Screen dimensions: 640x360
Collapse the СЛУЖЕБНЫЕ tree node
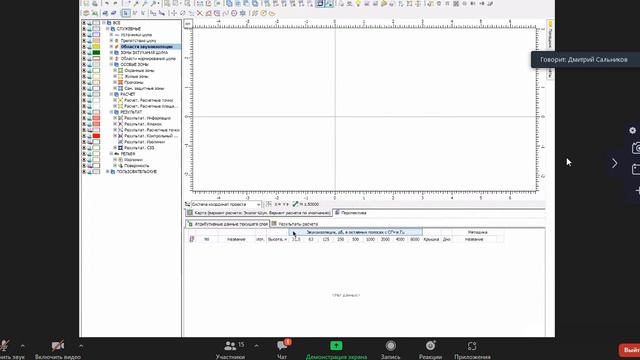coord(108,29)
